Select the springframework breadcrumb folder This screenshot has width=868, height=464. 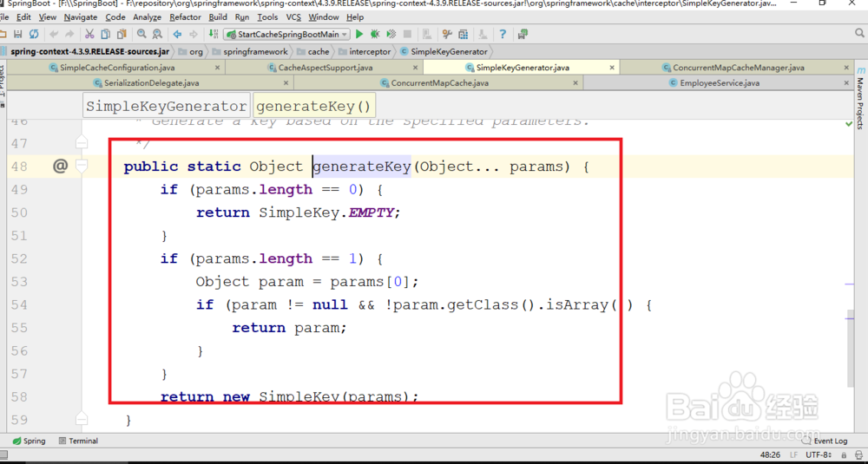(250, 51)
